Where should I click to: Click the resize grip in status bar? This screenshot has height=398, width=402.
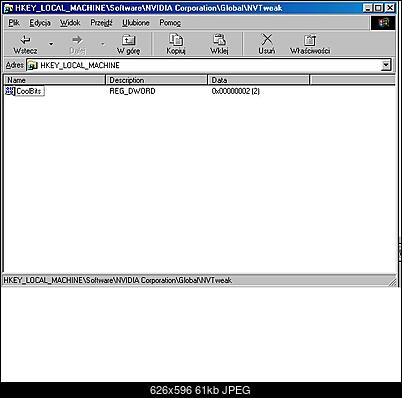click(x=393, y=282)
